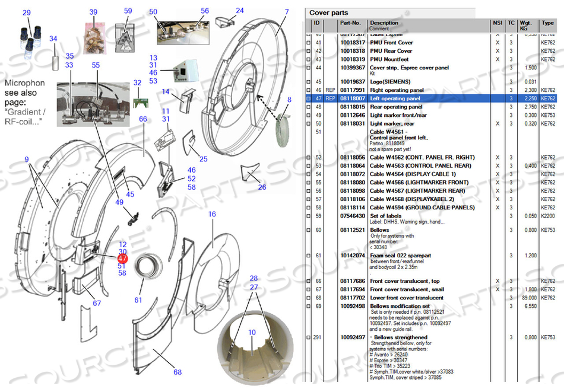The height and width of the screenshot is (392, 564).
Task: Select Cable W4564 (DISPLAY CABLE 1) row
Action: click(x=413, y=174)
